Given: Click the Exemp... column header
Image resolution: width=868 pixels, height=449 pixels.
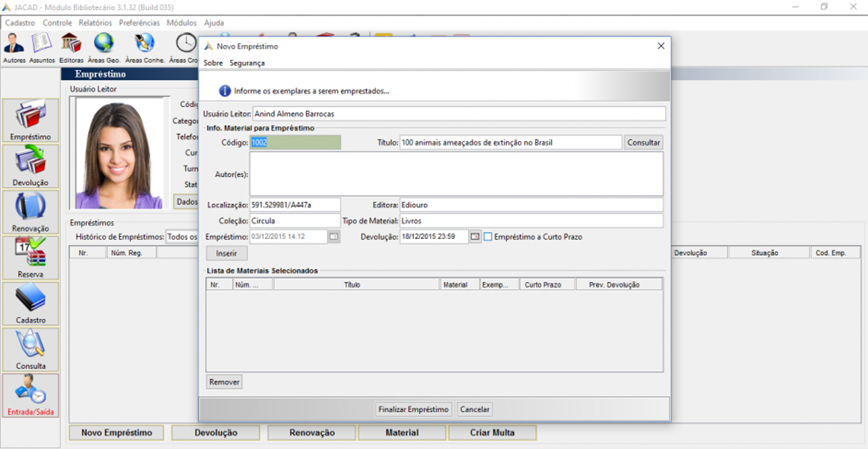Looking at the screenshot, I should click(499, 285).
